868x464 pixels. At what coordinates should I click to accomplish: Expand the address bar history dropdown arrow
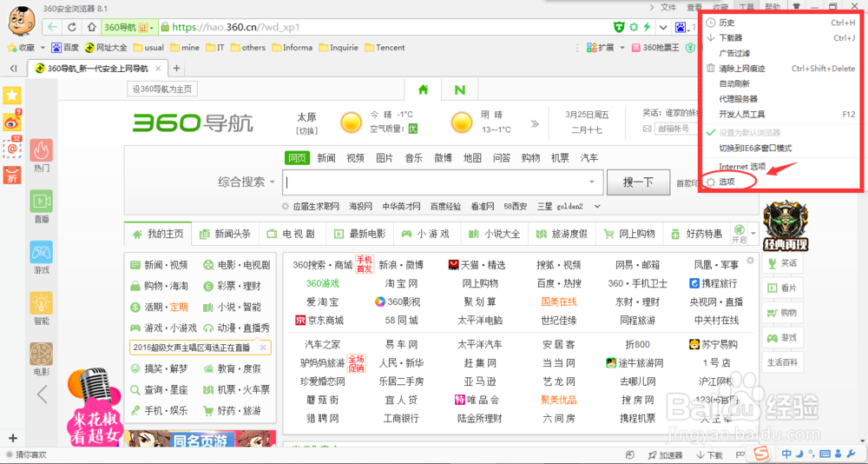pyautogui.click(x=663, y=27)
